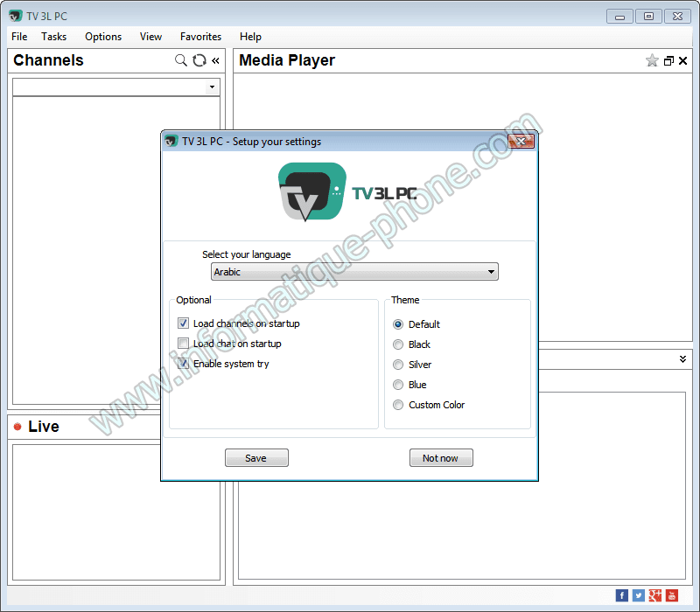This screenshot has height=612, width=700.
Task: Choose the Custom Color theme option
Action: 398,405
